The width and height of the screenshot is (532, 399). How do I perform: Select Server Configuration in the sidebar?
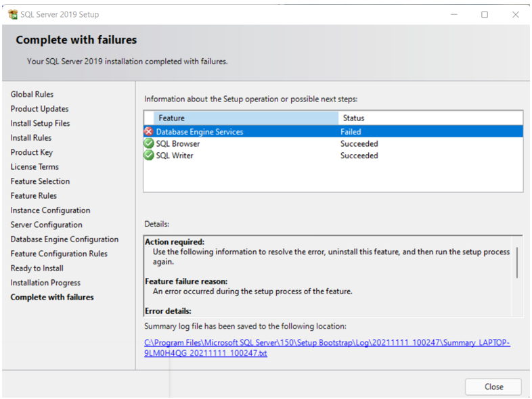click(x=46, y=225)
